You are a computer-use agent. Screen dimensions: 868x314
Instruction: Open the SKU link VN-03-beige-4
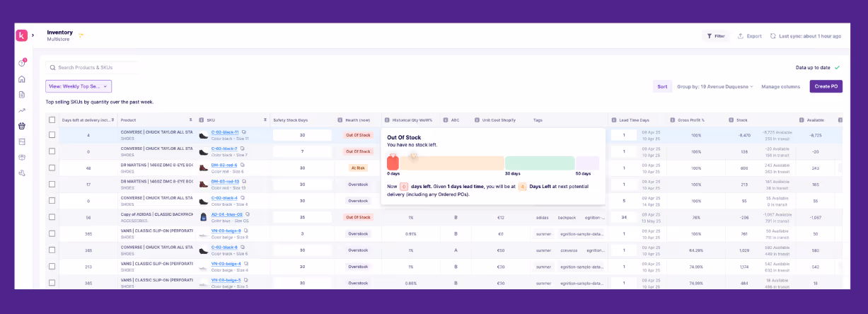tap(226, 264)
